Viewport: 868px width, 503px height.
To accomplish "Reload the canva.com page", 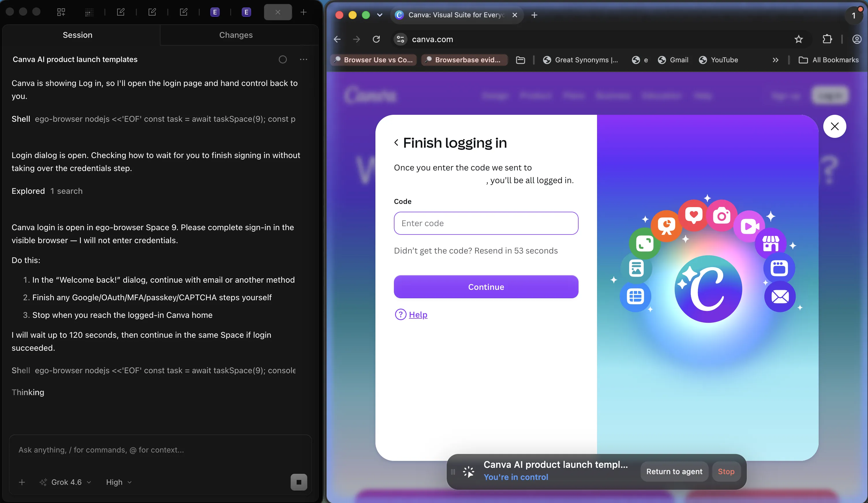I will point(376,39).
